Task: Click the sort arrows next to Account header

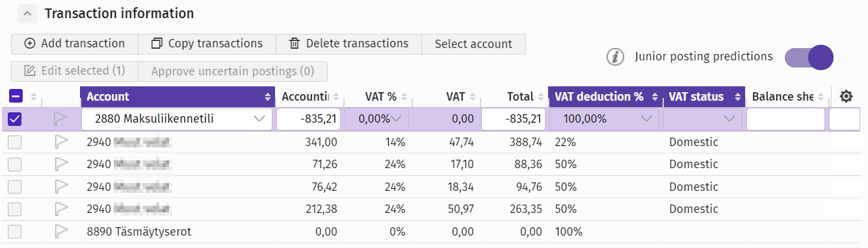Action: pyautogui.click(x=268, y=97)
